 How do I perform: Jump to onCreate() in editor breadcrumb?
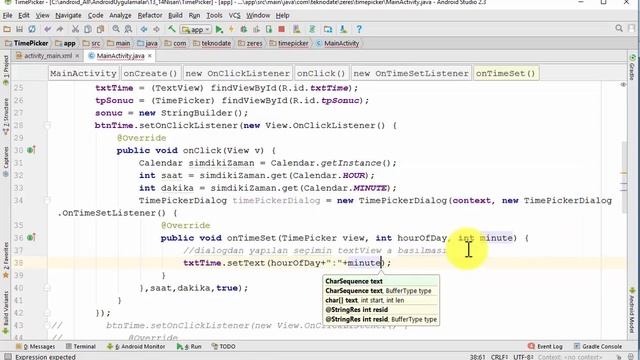[x=151, y=73]
